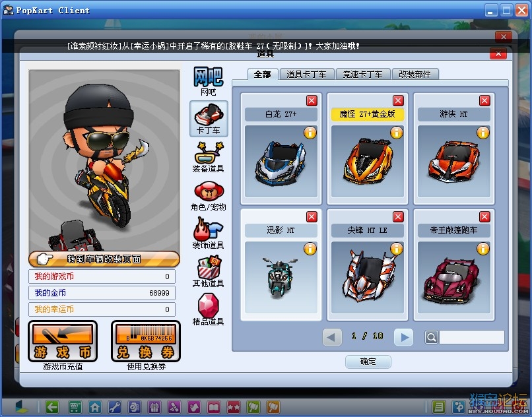Image resolution: width=532 pixels, height=417 pixels.
Task: Show info for the 帝王敞篷跑车 kart
Action: pyautogui.click(x=482, y=249)
